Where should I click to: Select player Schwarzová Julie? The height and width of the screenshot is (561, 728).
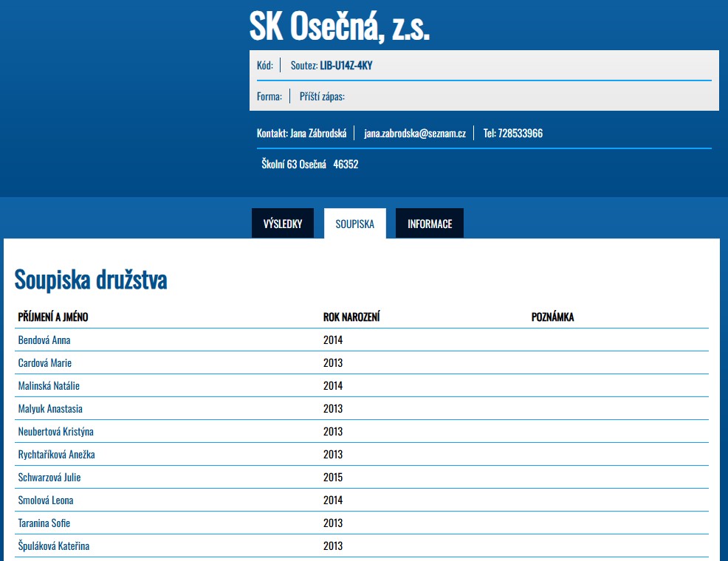click(x=49, y=478)
